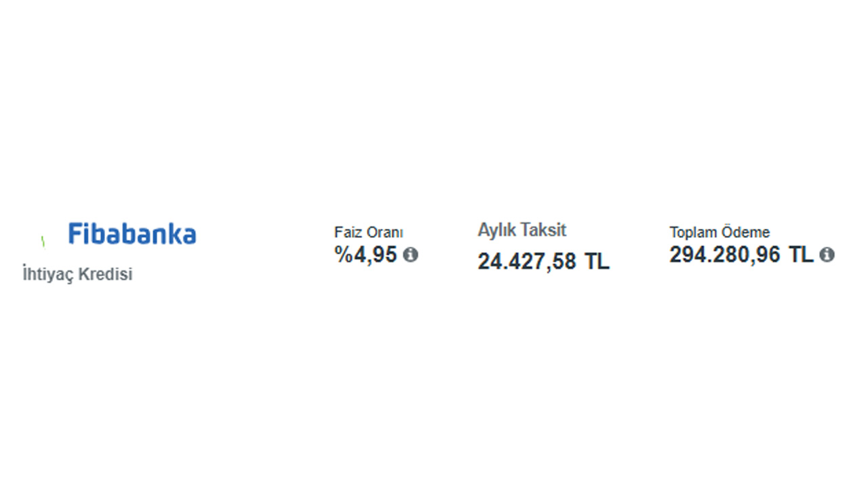Click the small green mark beside the Fibabanka logo
868x488 pixels.
click(43, 241)
